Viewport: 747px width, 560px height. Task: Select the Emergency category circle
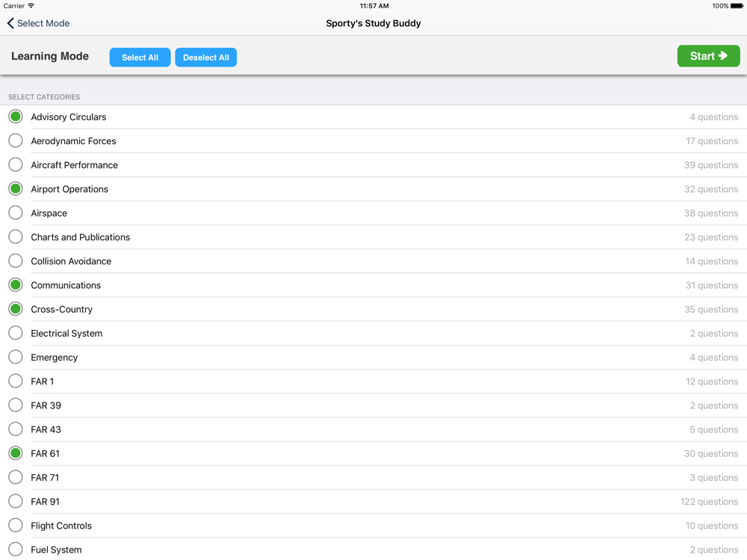coord(16,357)
